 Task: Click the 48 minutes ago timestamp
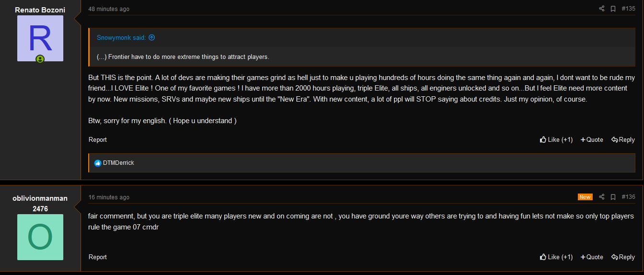point(109,9)
